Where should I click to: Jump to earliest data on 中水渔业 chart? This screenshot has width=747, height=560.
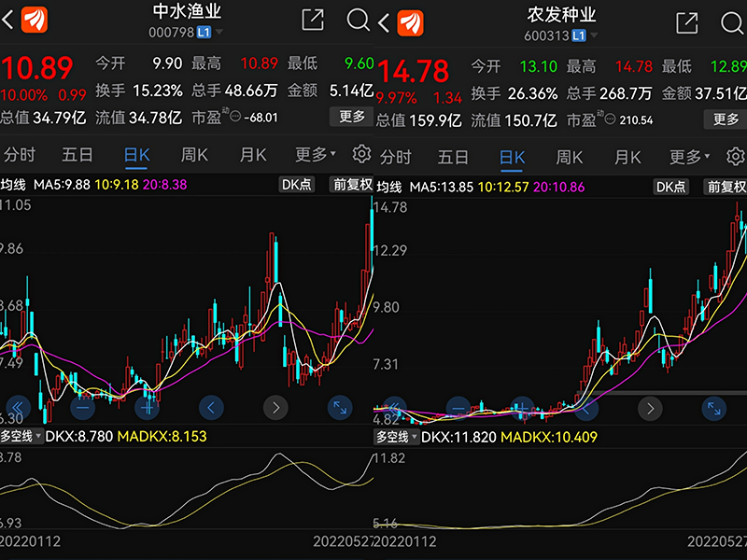pos(18,408)
